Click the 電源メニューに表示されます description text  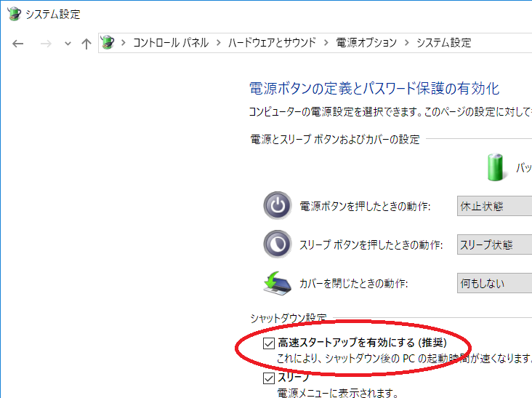pyautogui.click(x=338, y=393)
